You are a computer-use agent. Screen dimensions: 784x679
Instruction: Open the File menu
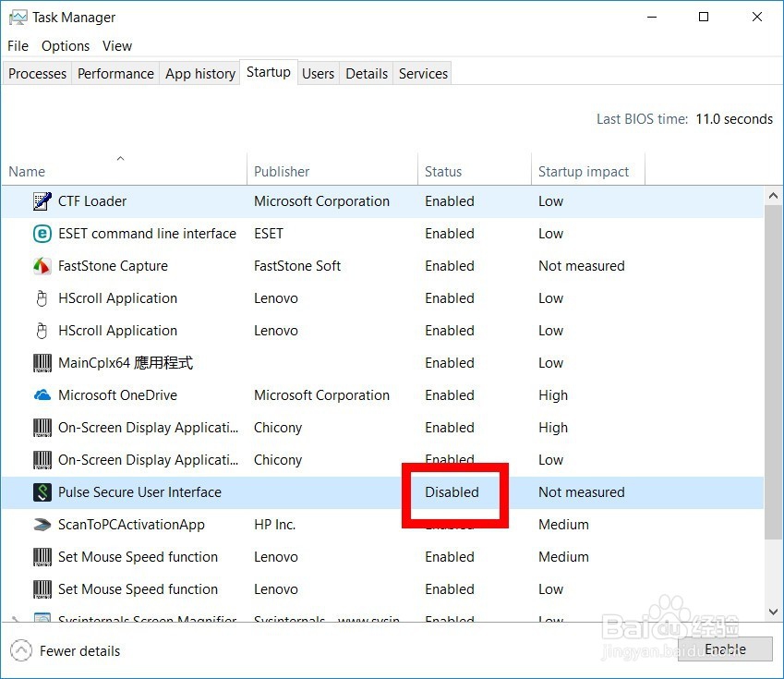(x=18, y=46)
